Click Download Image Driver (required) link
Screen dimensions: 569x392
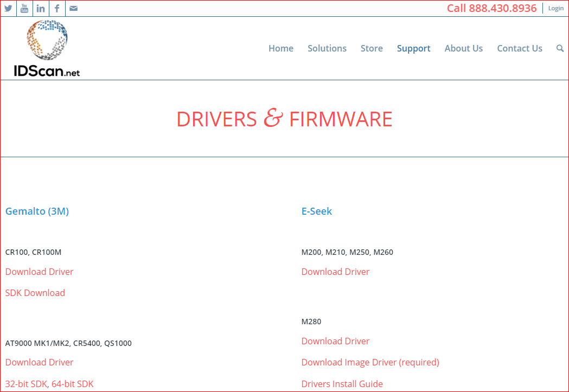coord(370,362)
